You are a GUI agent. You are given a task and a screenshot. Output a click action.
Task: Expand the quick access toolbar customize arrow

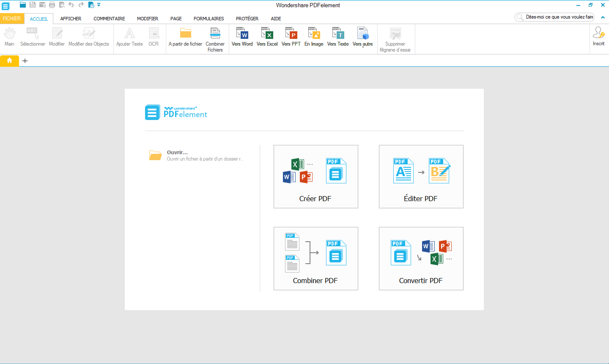(x=99, y=5)
